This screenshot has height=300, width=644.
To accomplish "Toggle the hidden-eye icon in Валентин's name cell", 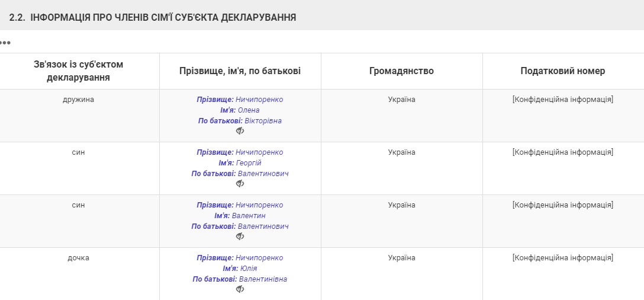I will click(x=240, y=237).
